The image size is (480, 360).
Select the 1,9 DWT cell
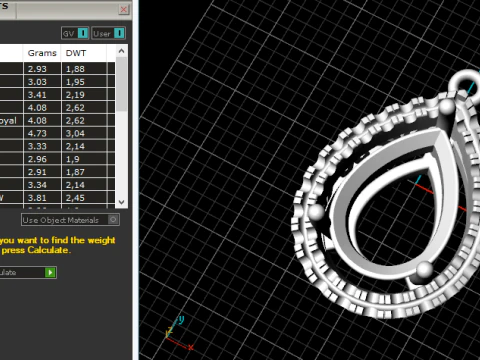click(x=84, y=159)
